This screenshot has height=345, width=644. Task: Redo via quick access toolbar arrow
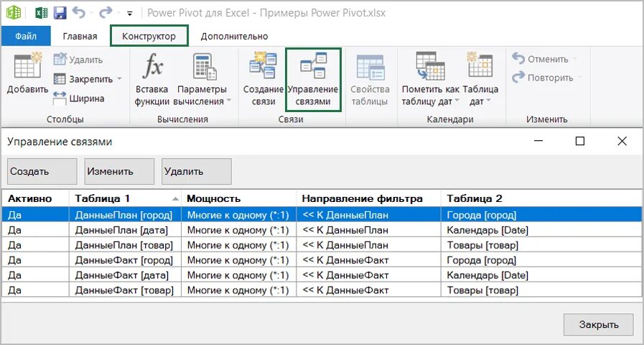(x=106, y=13)
